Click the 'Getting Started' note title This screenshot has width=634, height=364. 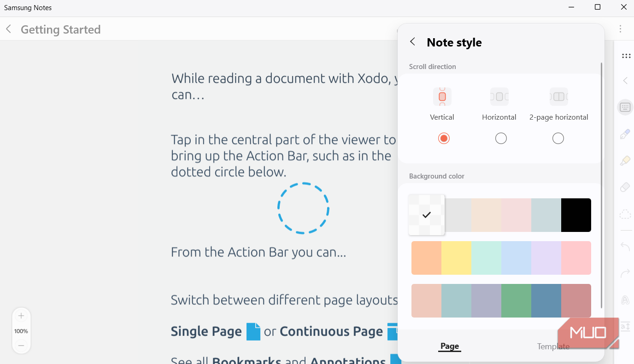point(61,29)
